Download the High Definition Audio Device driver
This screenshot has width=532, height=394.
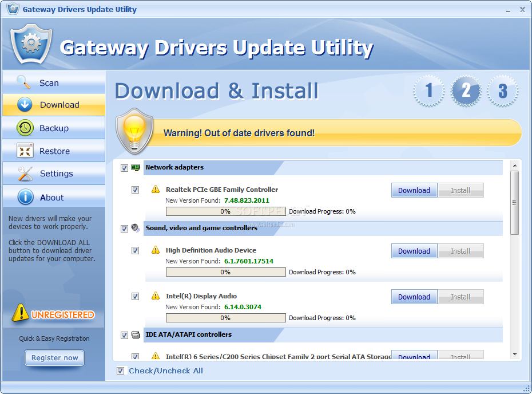pos(414,251)
